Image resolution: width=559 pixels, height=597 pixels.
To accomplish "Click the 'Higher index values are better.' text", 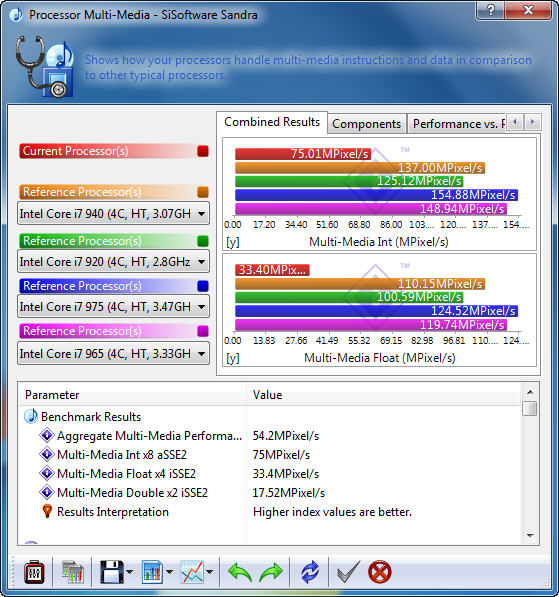I will 332,512.
